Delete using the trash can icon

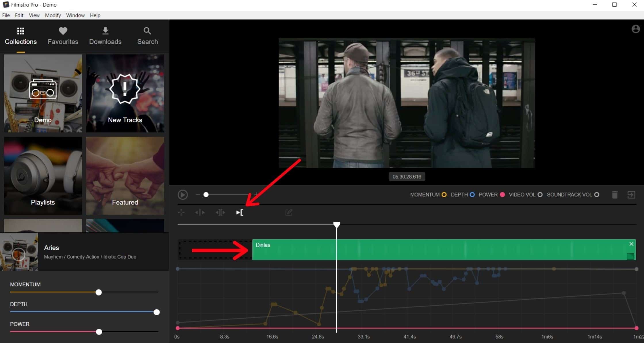click(615, 195)
